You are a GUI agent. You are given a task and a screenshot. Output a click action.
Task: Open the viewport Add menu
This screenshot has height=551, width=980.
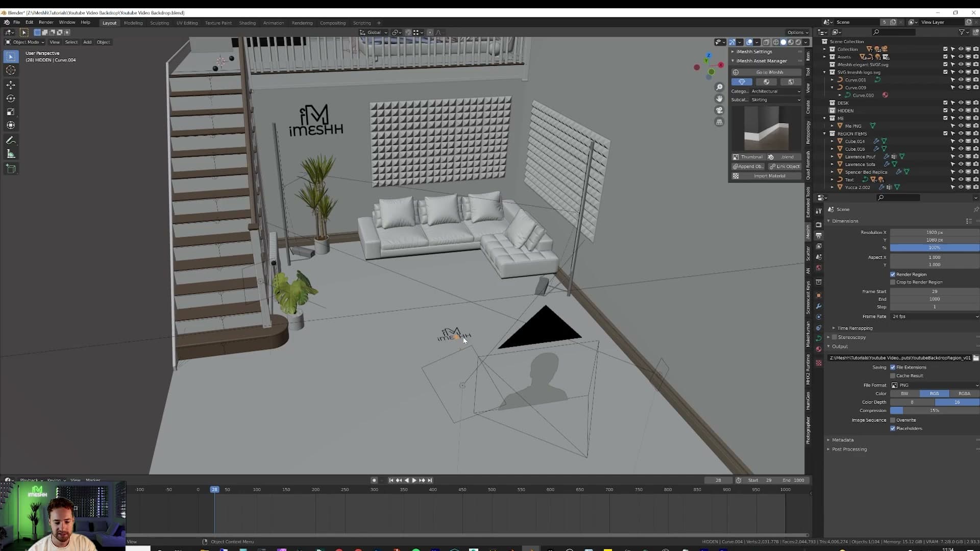[87, 42]
